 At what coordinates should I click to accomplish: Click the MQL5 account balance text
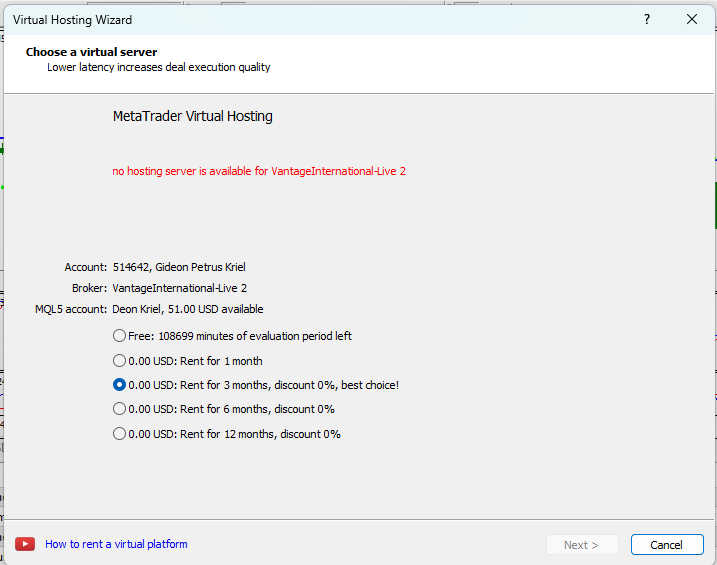[x=215, y=309]
